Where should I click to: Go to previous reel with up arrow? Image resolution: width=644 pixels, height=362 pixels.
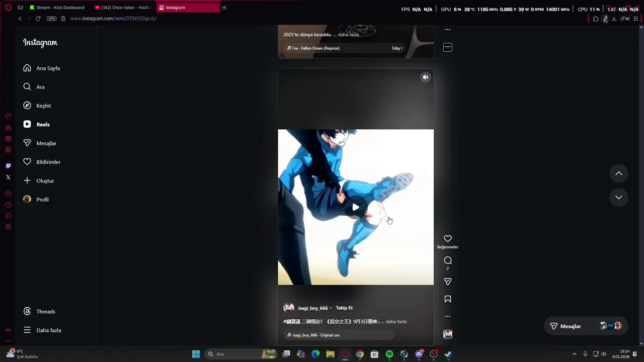619,173
